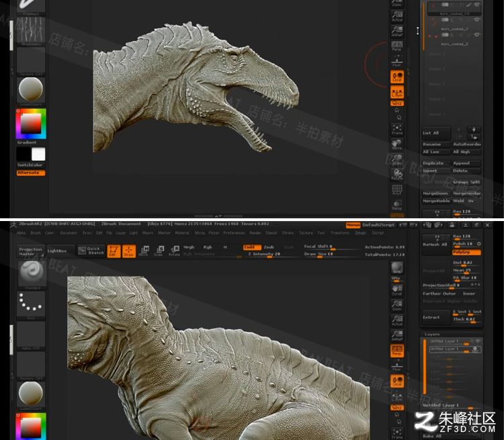Toggle Persp icon in top screenshot shelf

pos(397,46)
